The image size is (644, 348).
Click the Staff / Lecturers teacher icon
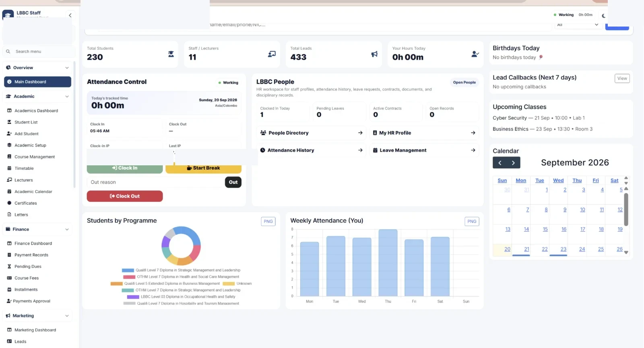[272, 54]
